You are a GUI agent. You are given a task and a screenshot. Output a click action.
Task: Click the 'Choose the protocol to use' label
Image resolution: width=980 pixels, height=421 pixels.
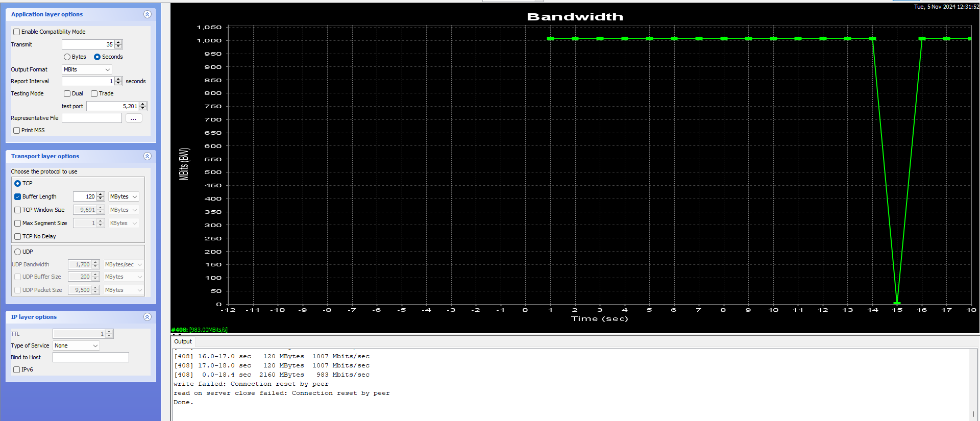44,171
